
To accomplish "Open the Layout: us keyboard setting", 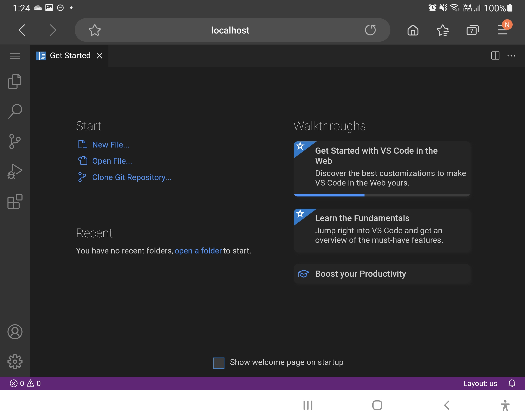I will click(x=480, y=383).
